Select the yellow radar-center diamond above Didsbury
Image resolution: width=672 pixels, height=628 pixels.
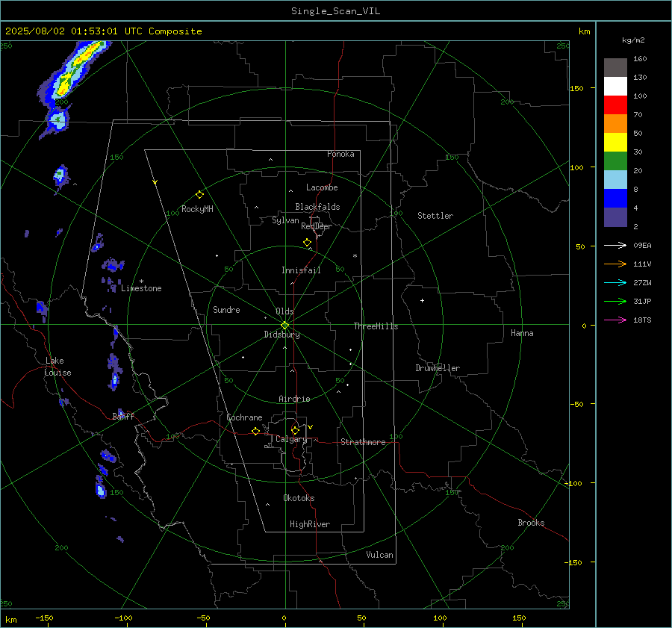[285, 325]
